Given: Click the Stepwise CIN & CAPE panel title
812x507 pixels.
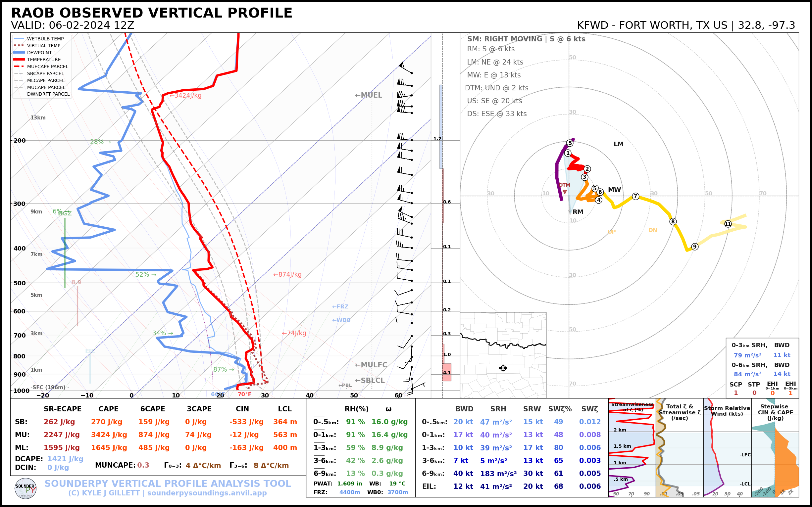Looking at the screenshot, I should 775,412.
